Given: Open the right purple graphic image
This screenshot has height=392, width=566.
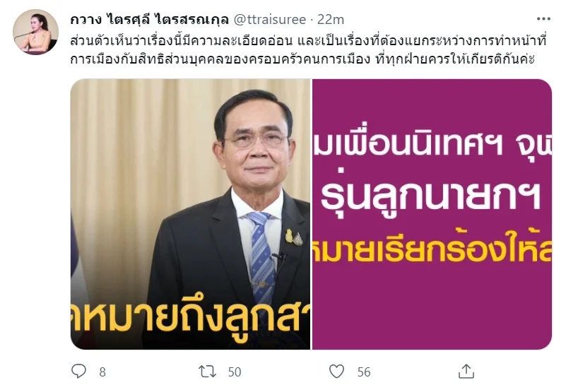Looking at the screenshot, I should pos(432,214).
